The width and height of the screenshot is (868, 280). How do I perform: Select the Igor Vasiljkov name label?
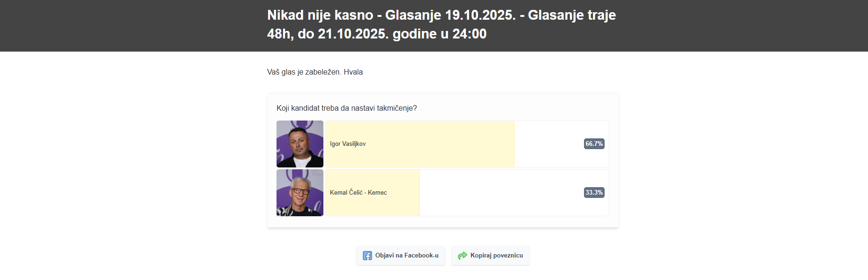(348, 144)
